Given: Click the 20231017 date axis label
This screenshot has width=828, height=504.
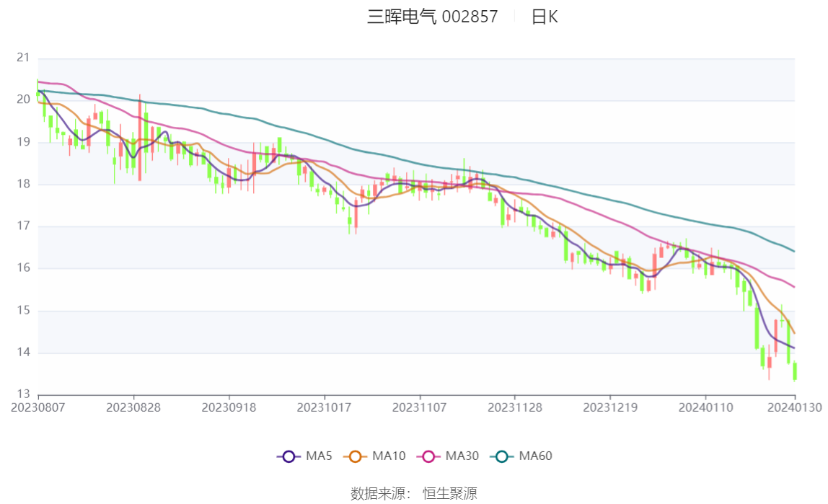Looking at the screenshot, I should click(x=325, y=408).
